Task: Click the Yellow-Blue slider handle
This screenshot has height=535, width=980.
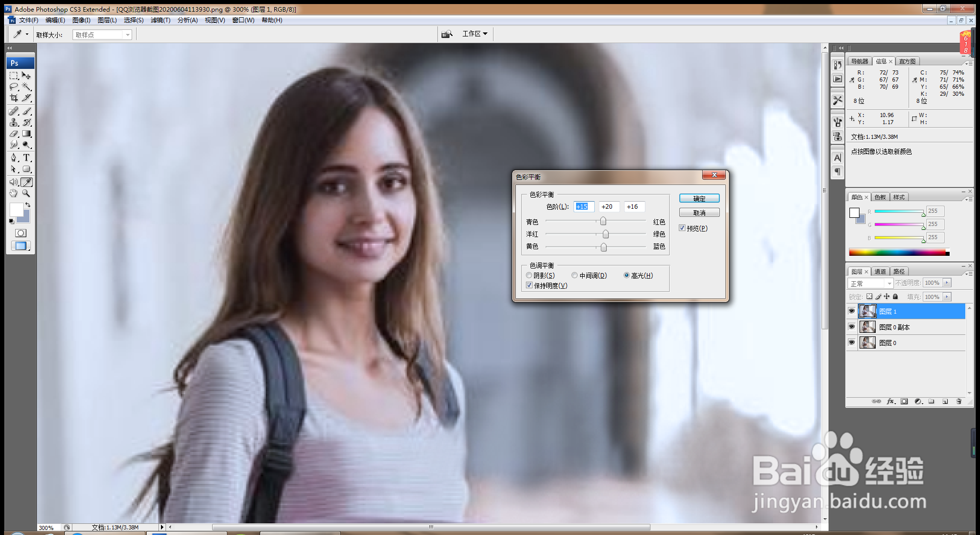Action: (x=603, y=247)
